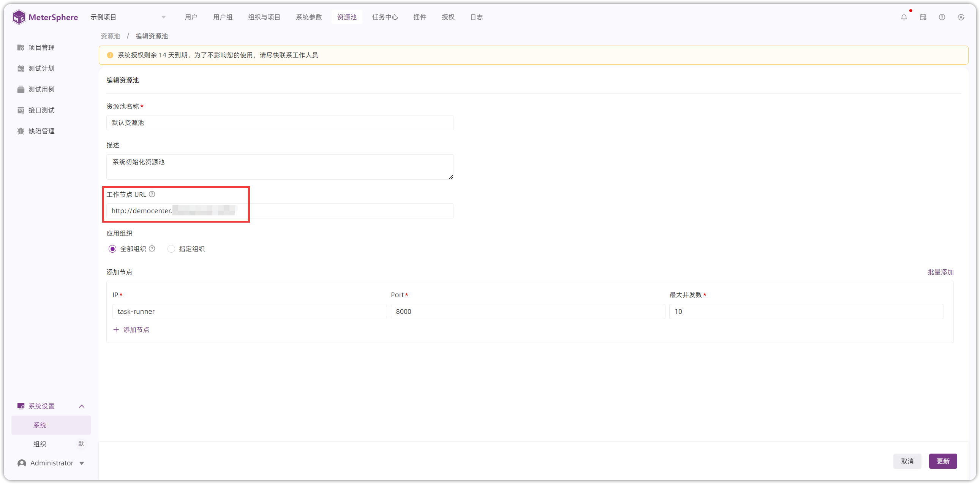Collapse the 系统设置 sidebar section

pos(81,406)
